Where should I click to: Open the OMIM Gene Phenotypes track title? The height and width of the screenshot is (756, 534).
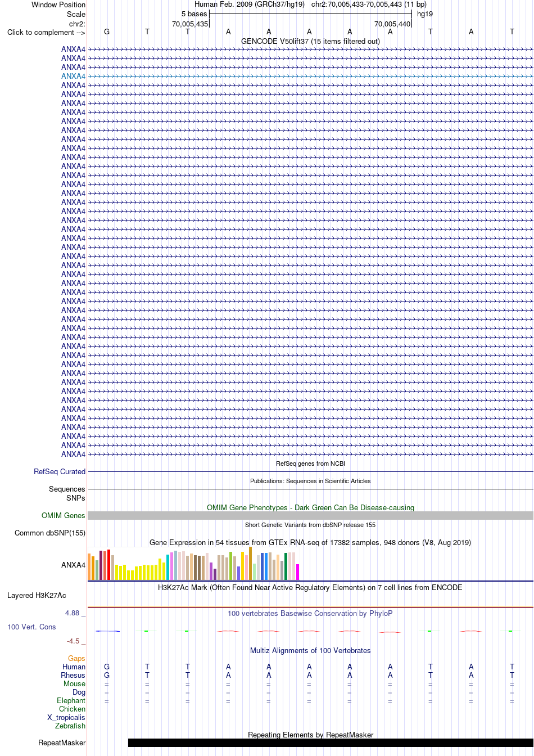point(310,507)
